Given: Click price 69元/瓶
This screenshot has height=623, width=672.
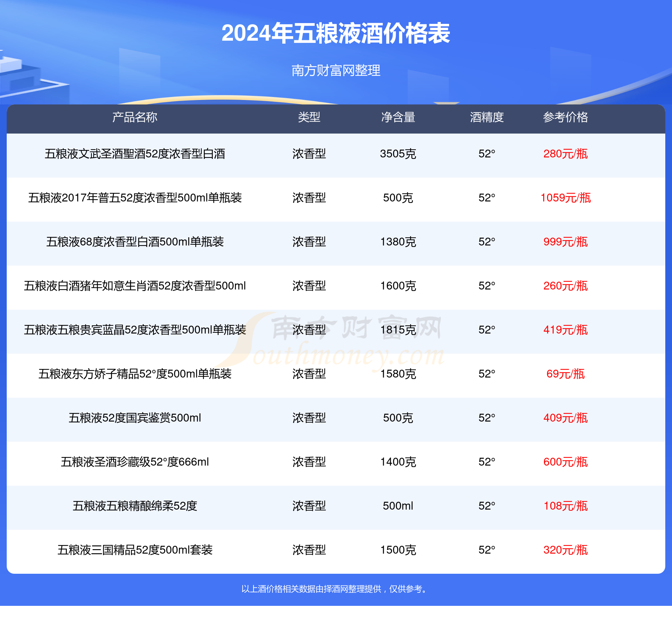Looking at the screenshot, I should 566,374.
